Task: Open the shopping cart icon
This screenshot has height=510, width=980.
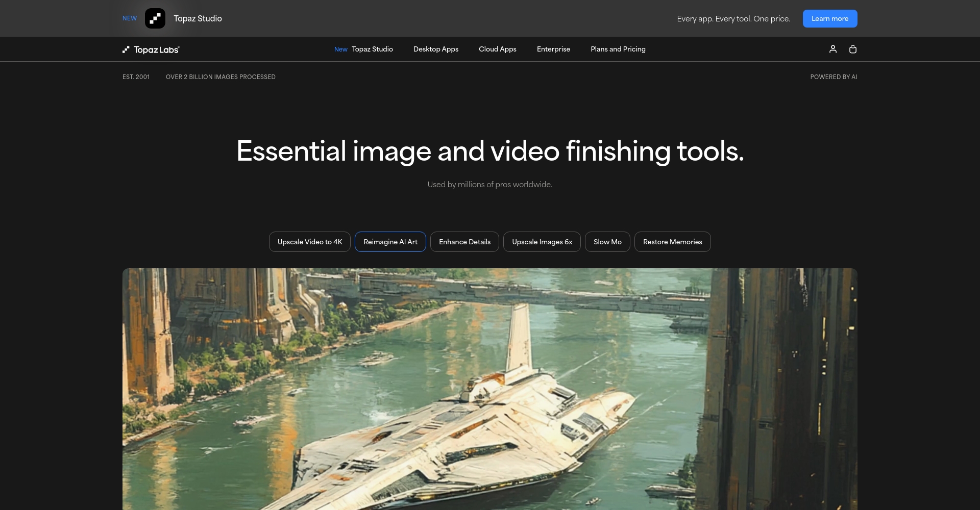Action: pos(852,49)
